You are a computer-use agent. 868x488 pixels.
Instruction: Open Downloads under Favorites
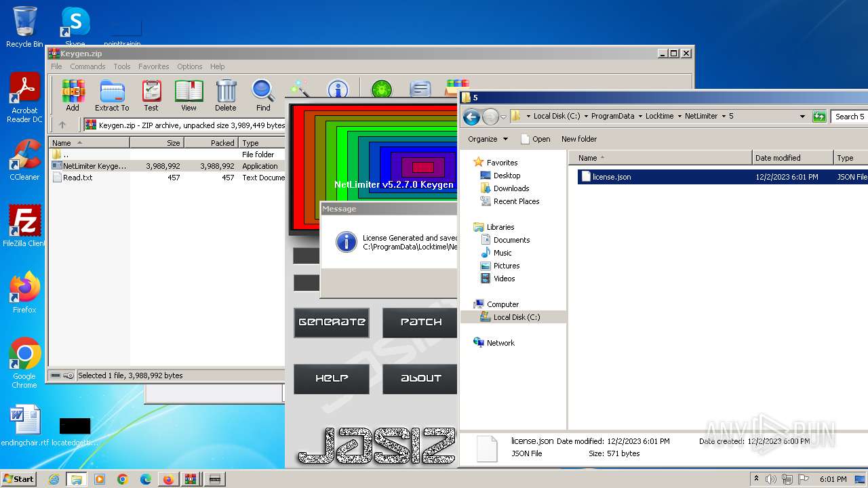click(511, 188)
